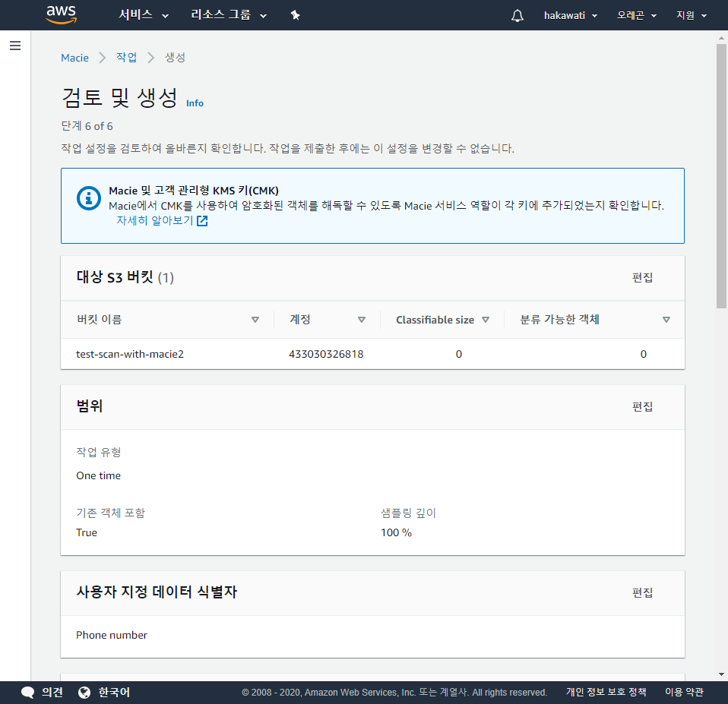Click the One time job type value
The height and width of the screenshot is (704, 728).
tap(99, 475)
